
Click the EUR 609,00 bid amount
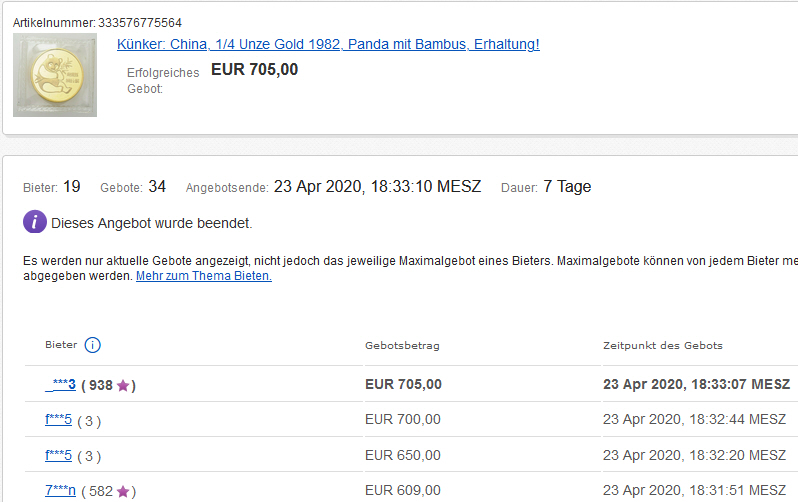(402, 490)
